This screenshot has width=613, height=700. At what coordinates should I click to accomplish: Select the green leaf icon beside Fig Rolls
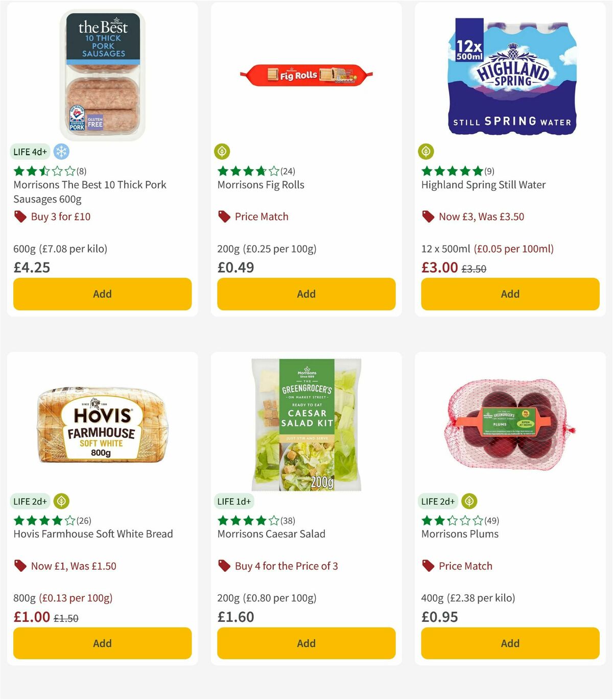(x=222, y=151)
